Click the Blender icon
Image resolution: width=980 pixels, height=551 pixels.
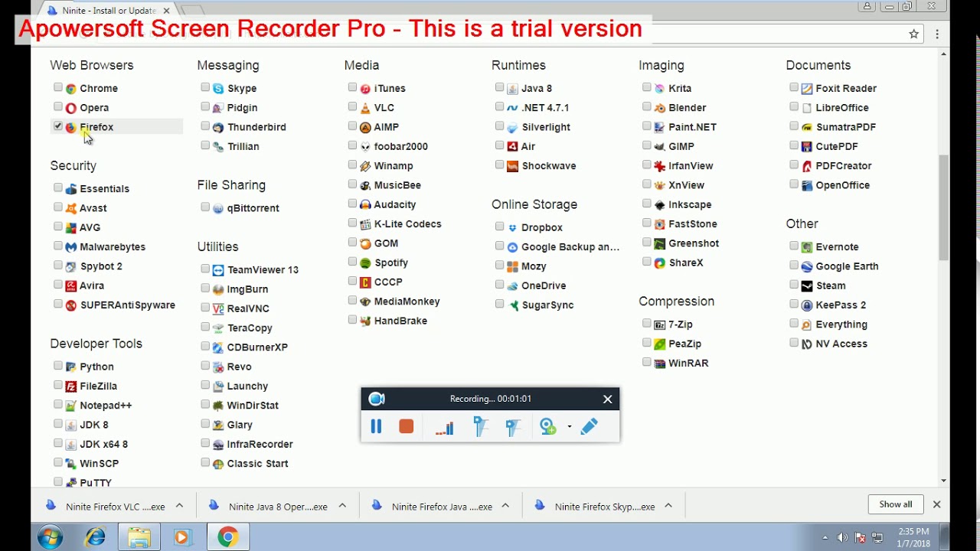[x=659, y=108]
